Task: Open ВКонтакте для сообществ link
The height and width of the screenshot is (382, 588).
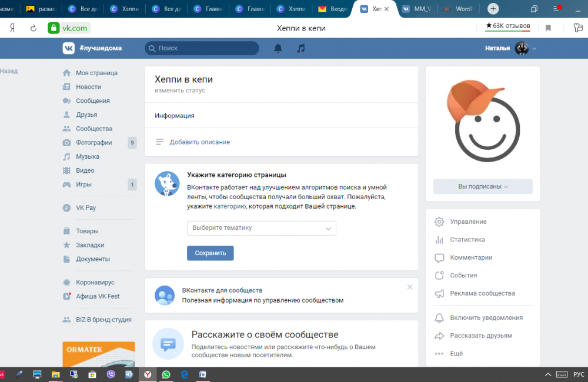Action: pos(222,290)
